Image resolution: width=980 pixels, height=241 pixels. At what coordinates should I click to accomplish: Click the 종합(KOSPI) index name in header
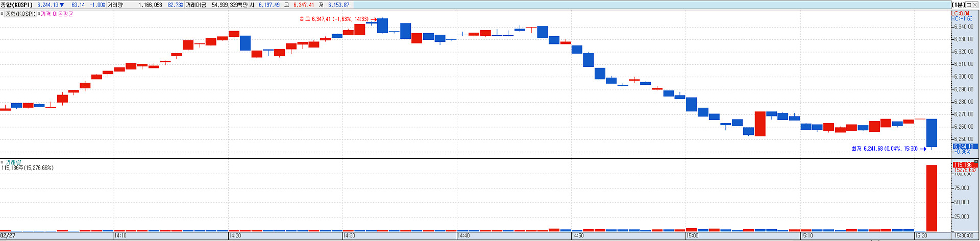17,5
